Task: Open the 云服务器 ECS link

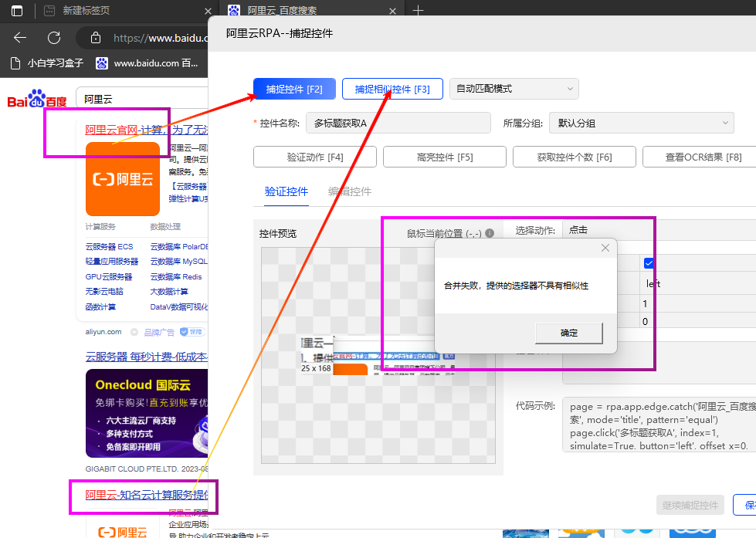Action: coord(109,246)
